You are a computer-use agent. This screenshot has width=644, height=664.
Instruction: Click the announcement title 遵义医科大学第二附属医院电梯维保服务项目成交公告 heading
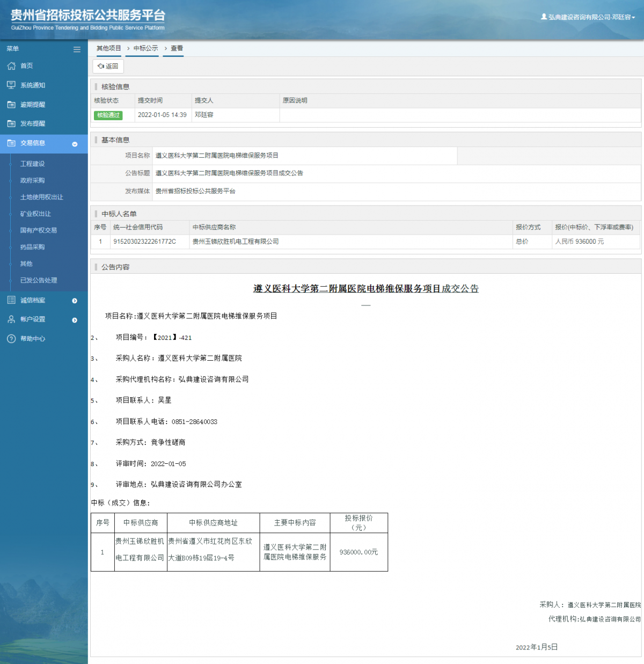point(366,289)
